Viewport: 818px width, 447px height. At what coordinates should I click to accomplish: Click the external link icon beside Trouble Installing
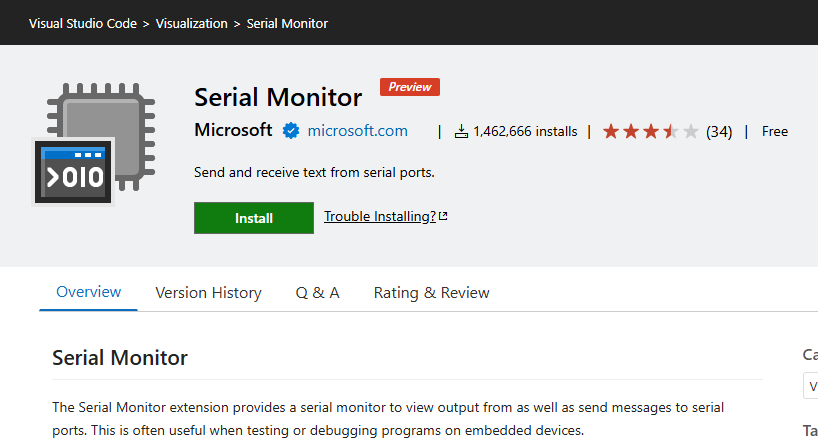[443, 217]
